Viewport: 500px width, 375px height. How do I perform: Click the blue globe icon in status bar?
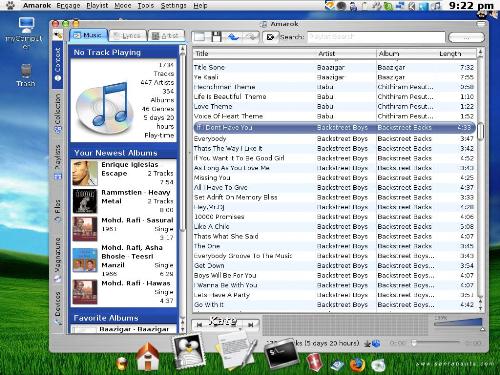click(376, 343)
